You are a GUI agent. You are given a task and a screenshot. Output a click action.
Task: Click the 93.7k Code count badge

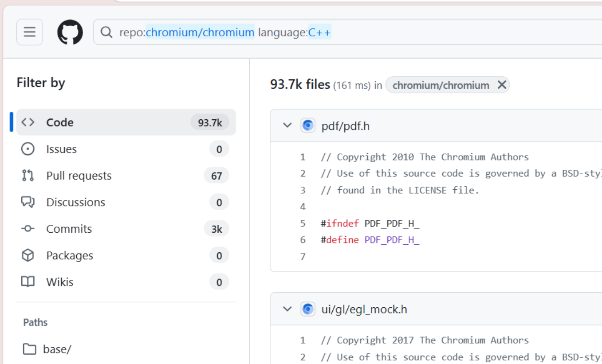pos(210,122)
